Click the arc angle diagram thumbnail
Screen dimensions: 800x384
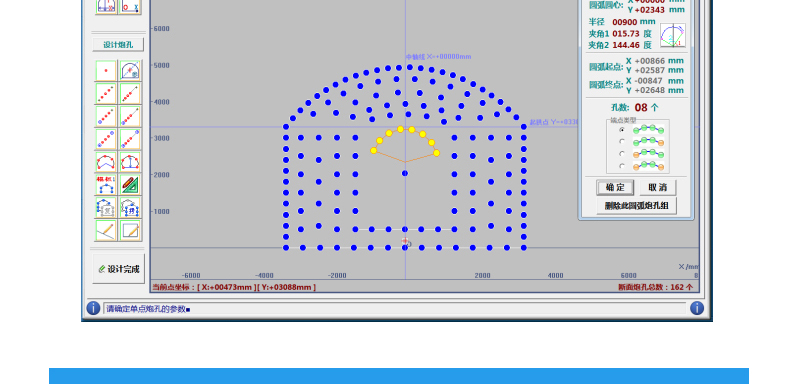(672, 35)
